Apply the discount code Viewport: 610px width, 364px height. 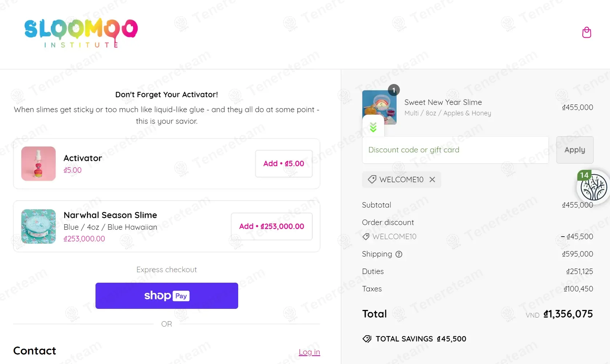coord(574,150)
